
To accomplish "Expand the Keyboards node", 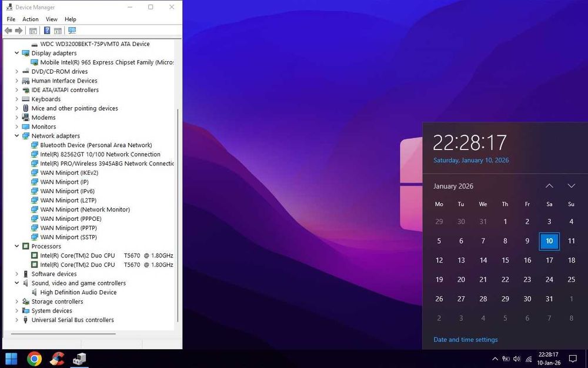I will pyautogui.click(x=16, y=99).
